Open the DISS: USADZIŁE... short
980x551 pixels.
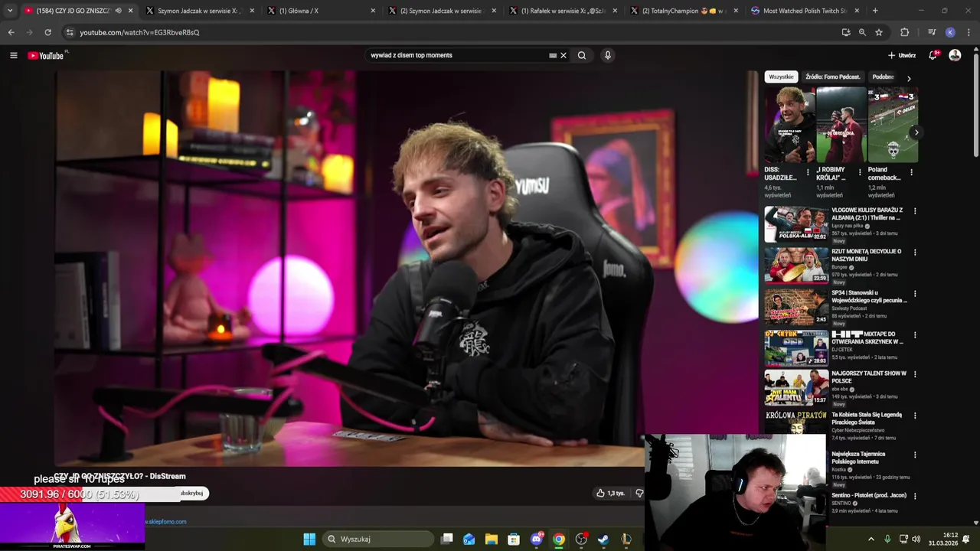(x=789, y=125)
